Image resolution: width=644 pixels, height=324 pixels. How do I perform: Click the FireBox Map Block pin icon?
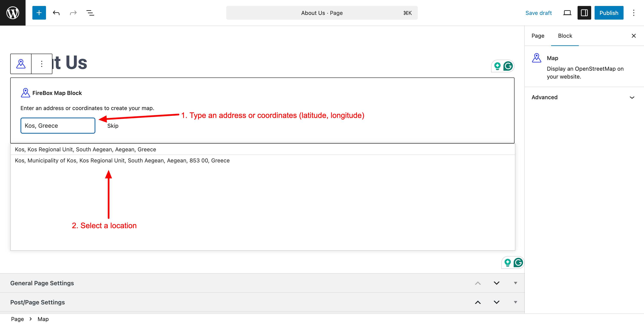click(x=25, y=93)
